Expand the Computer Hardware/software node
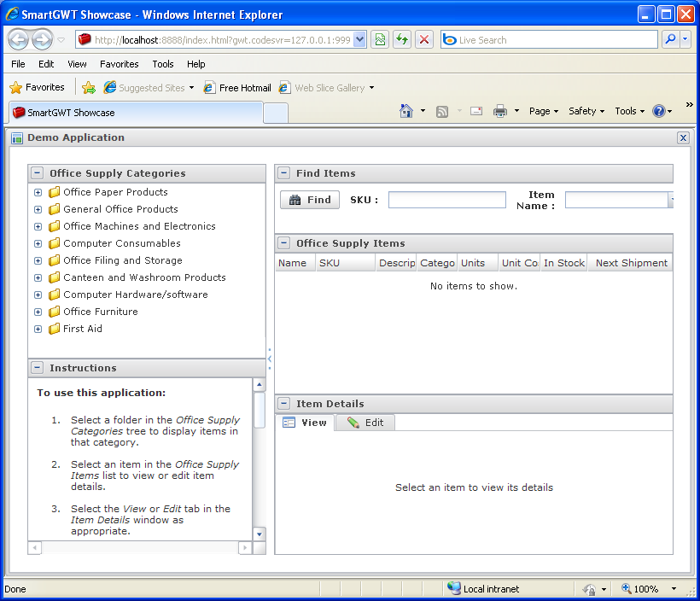Viewport: 700px width, 601px height. [38, 295]
